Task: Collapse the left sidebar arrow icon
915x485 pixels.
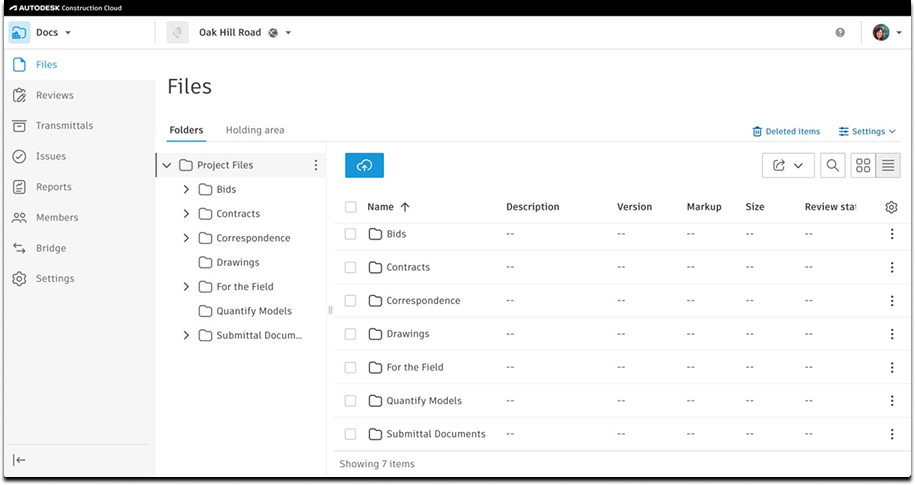Action: [19, 460]
